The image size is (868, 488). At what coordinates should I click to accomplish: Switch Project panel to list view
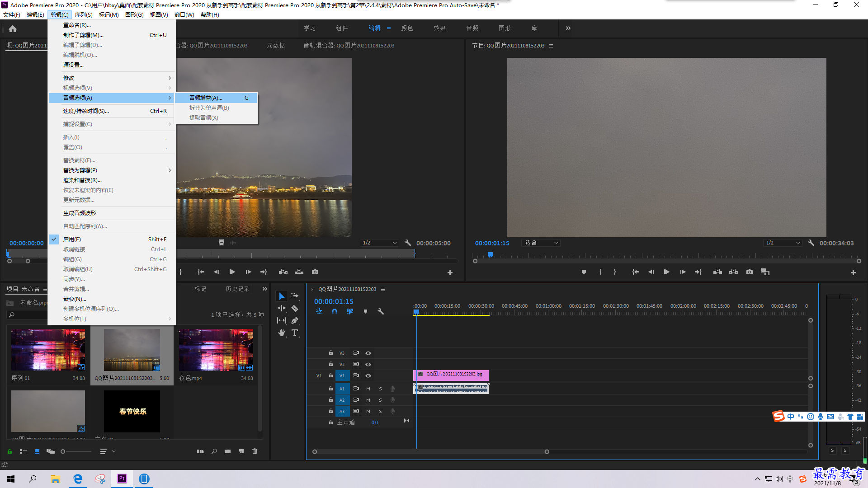pyautogui.click(x=24, y=451)
